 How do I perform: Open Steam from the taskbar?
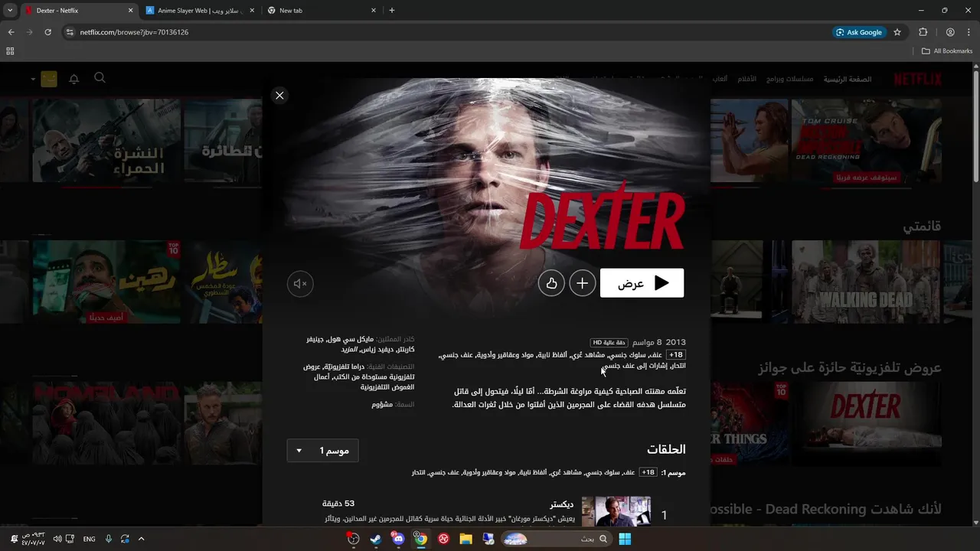(375, 539)
